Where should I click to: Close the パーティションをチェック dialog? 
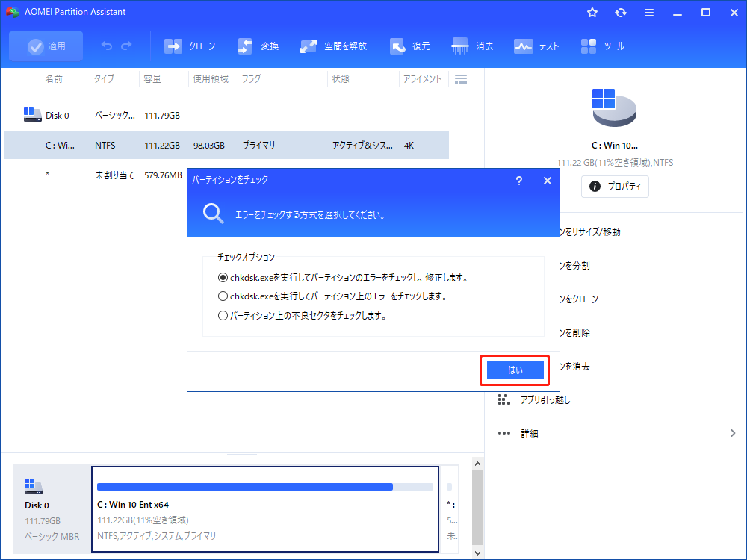tap(548, 181)
